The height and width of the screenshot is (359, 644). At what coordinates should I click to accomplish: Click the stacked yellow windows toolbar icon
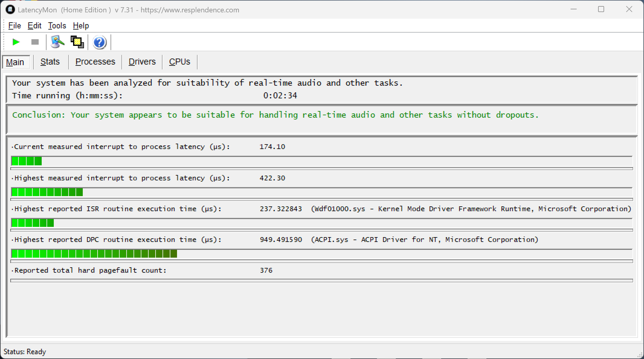(77, 42)
